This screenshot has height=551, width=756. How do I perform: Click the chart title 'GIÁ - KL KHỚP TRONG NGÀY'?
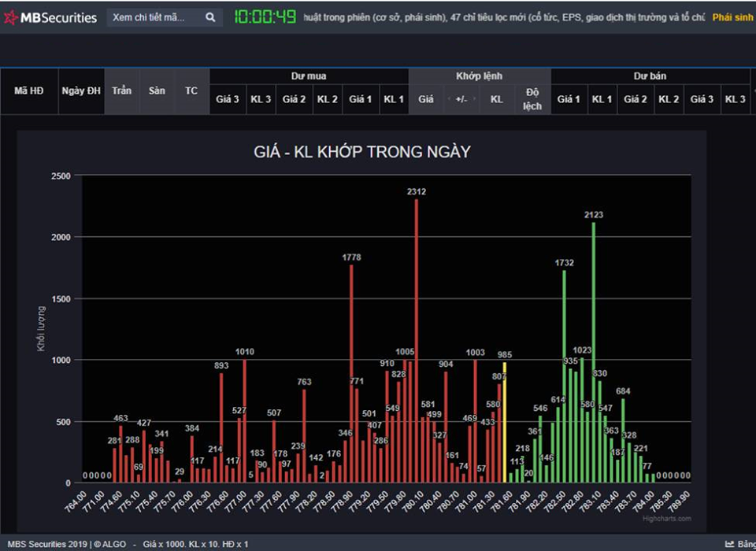[362, 153]
